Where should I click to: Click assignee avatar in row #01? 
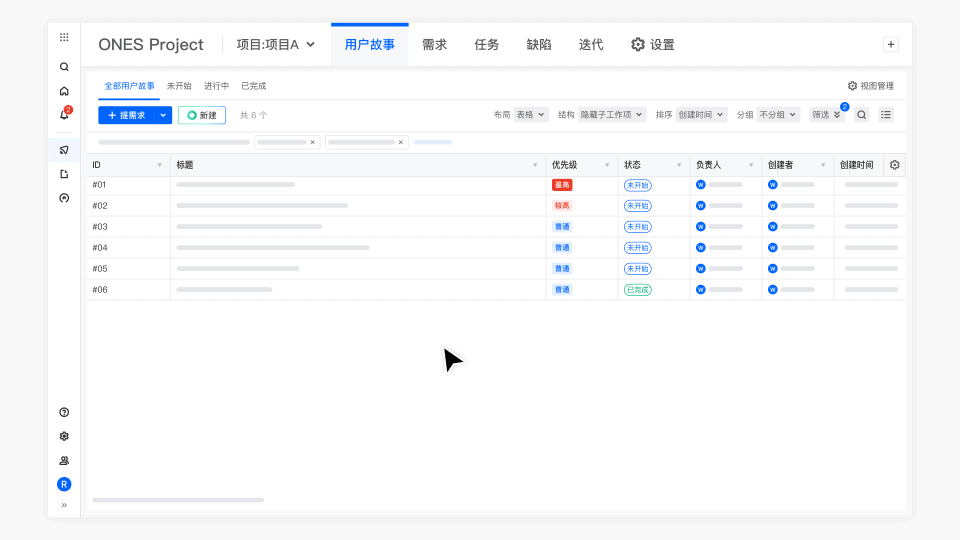(x=701, y=185)
